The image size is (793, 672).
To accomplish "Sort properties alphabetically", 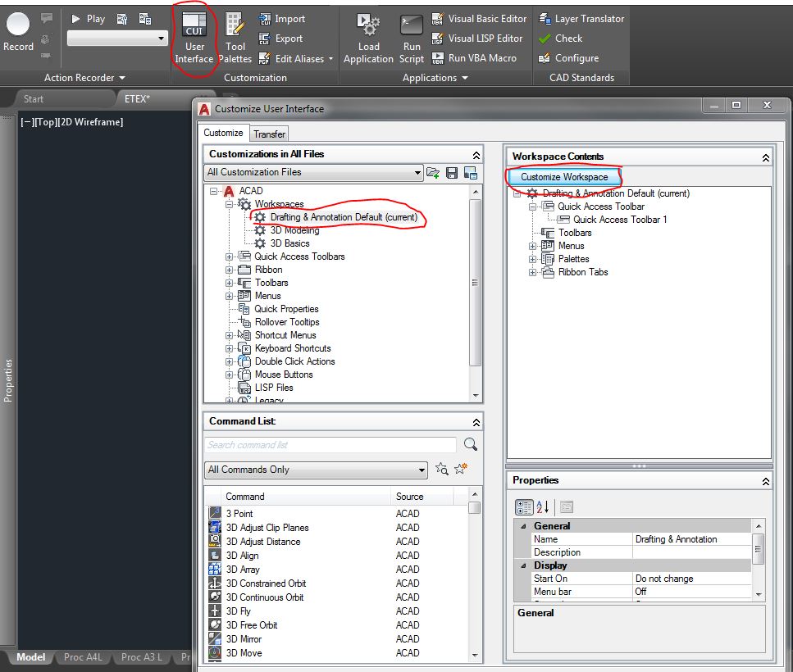I will tap(543, 506).
